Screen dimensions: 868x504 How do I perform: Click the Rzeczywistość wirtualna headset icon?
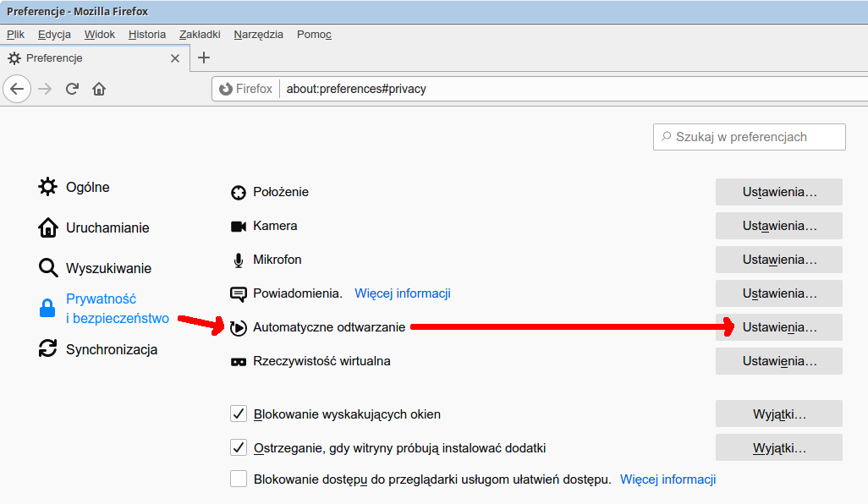pyautogui.click(x=238, y=362)
